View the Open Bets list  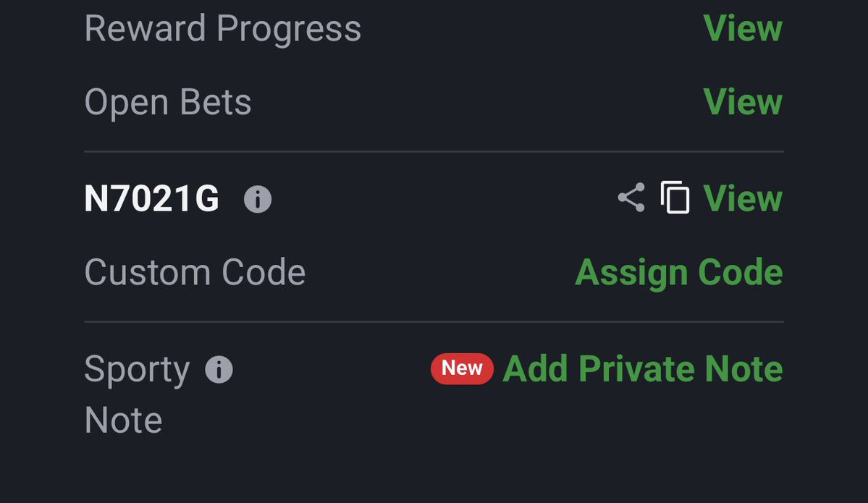[x=742, y=102]
